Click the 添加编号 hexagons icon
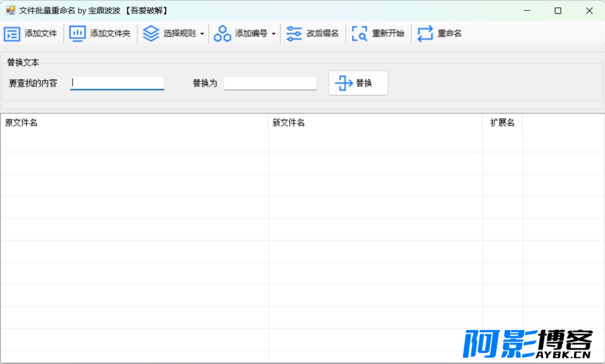The height and width of the screenshot is (364, 605). (x=222, y=34)
